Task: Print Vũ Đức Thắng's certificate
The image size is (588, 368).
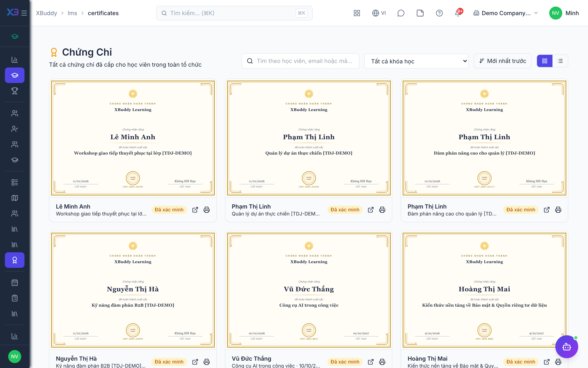Action: 382,362
